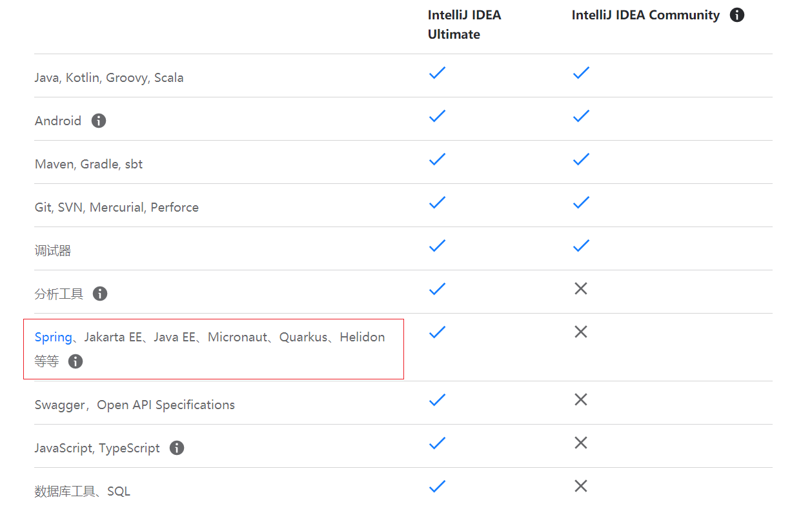Image resolution: width=812 pixels, height=513 pixels.
Task: Click Ultimate checkmark in Swagger row
Action: (x=438, y=400)
